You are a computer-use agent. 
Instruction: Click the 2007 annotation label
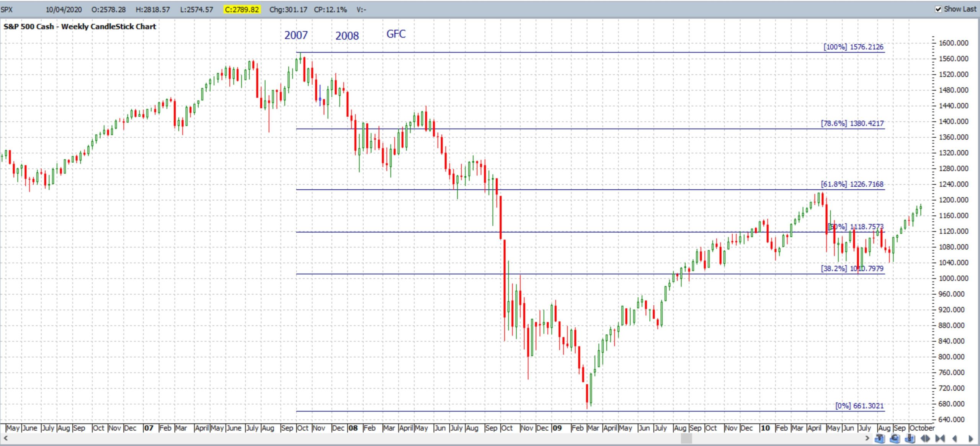(x=296, y=35)
